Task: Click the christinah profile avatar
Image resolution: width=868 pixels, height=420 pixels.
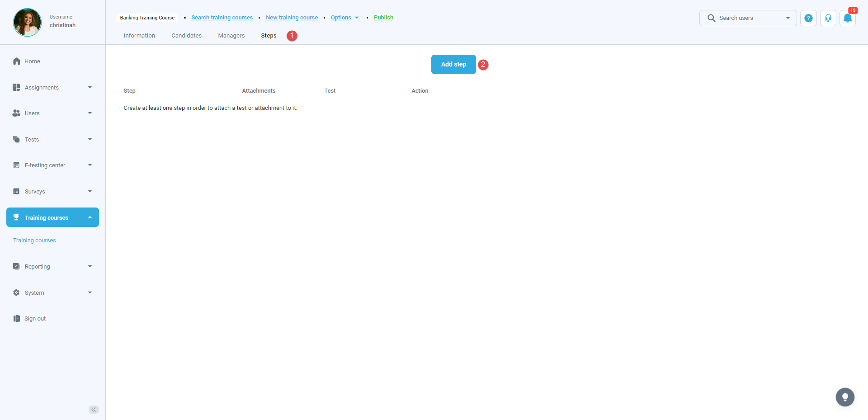Action: tap(27, 22)
